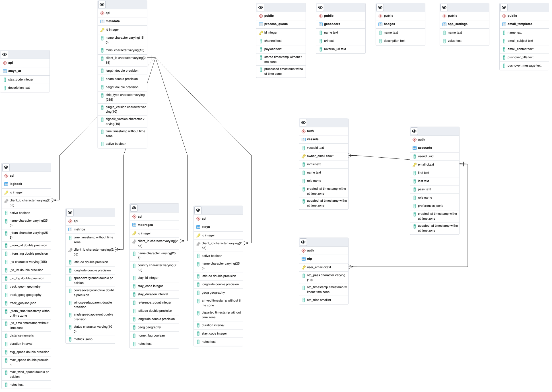The height and width of the screenshot is (392, 552).
Task: Toggle visibility eye on the vessels table
Action: click(x=303, y=123)
